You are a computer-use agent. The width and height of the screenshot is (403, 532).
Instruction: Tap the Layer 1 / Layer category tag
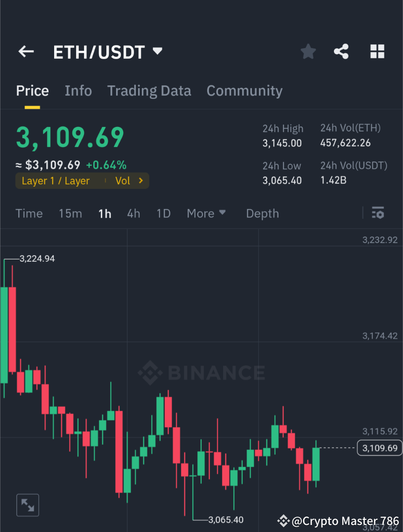56,181
